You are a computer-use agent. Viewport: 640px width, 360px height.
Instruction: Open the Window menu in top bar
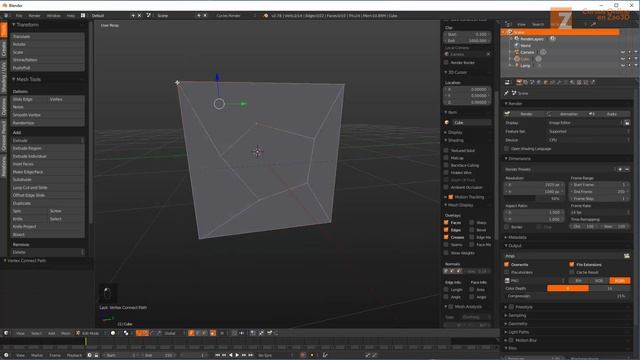tap(53, 16)
